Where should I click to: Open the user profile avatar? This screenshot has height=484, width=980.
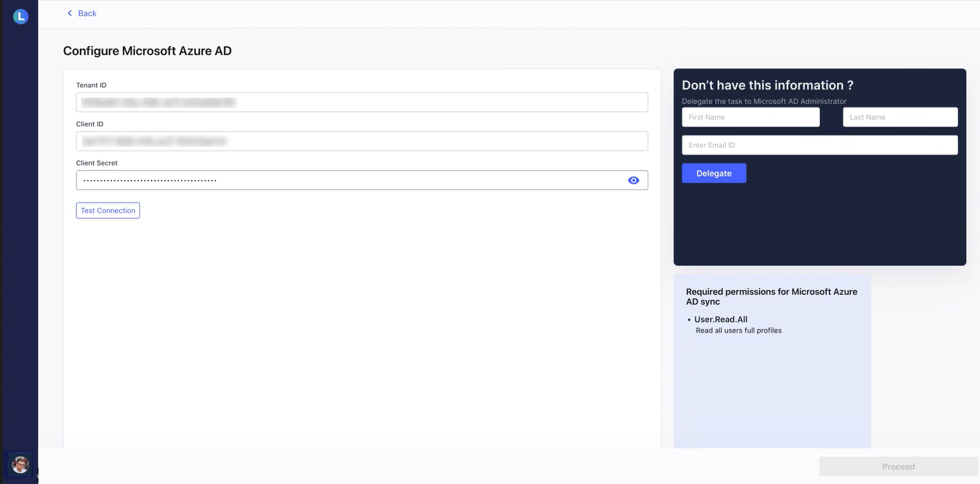20,464
